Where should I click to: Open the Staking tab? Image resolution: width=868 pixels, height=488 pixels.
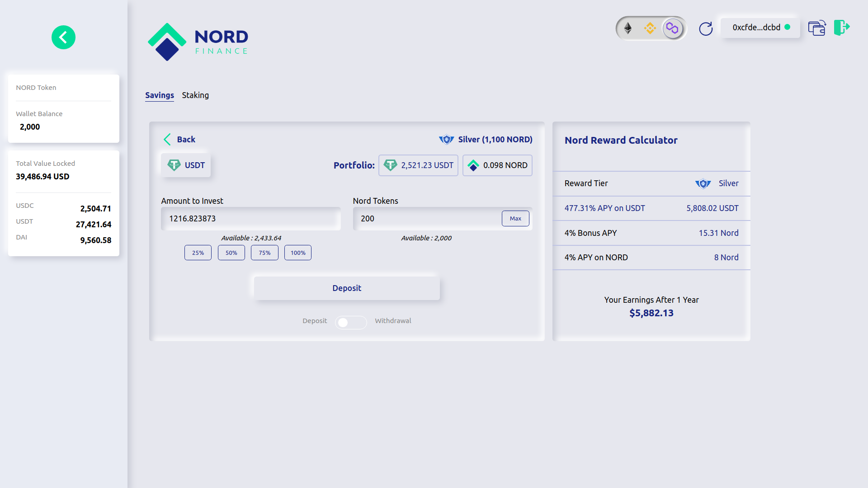pyautogui.click(x=195, y=95)
